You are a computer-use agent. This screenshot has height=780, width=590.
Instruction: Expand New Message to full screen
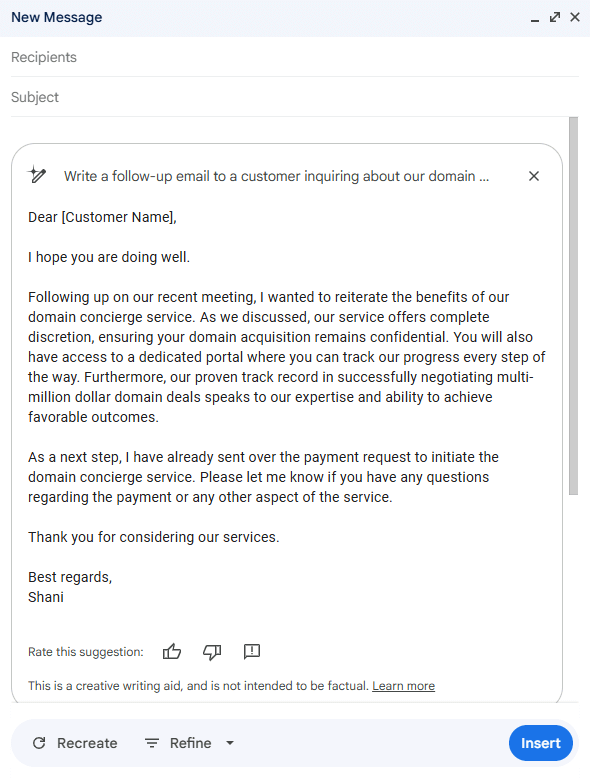click(555, 17)
